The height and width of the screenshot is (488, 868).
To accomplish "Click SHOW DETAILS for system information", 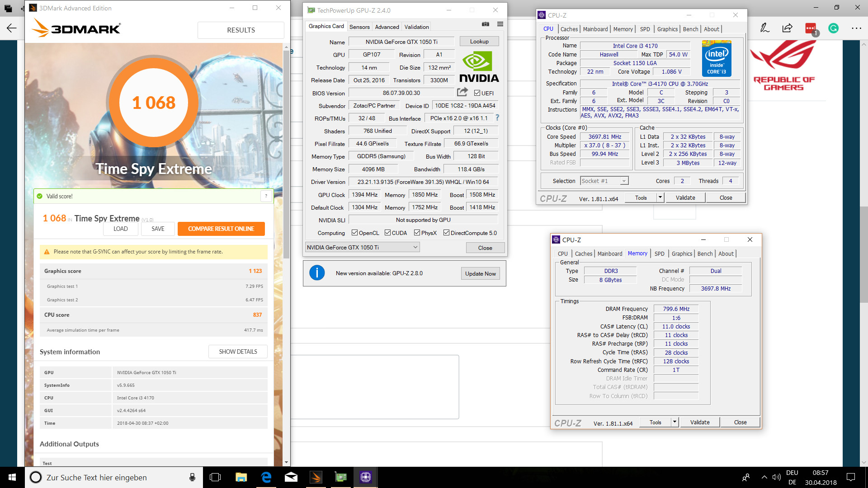I will click(238, 352).
